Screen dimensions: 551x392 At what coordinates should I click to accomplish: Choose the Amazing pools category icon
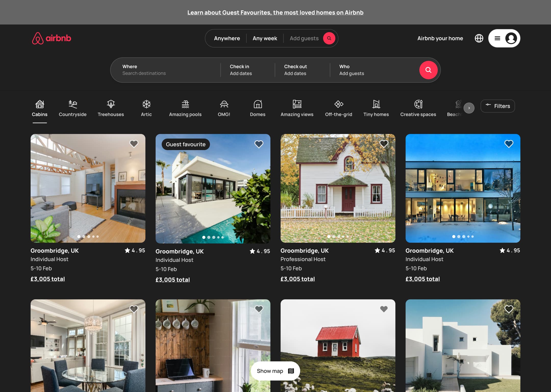click(185, 104)
